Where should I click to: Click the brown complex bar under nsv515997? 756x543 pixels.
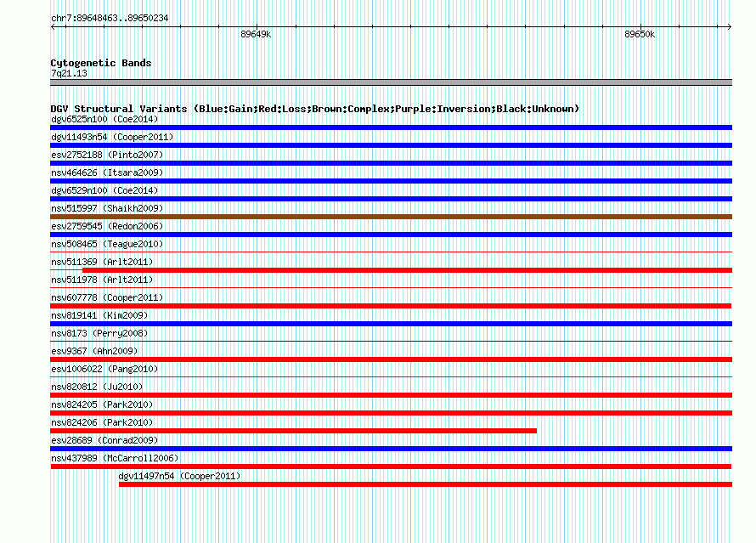[391, 217]
